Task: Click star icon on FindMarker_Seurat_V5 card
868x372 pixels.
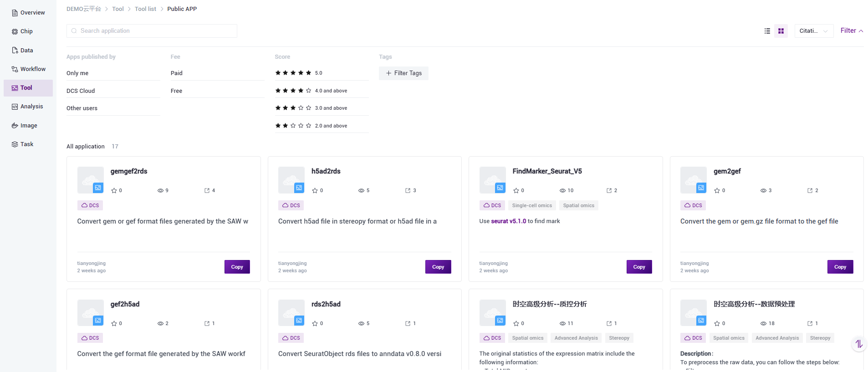Action: (x=516, y=191)
